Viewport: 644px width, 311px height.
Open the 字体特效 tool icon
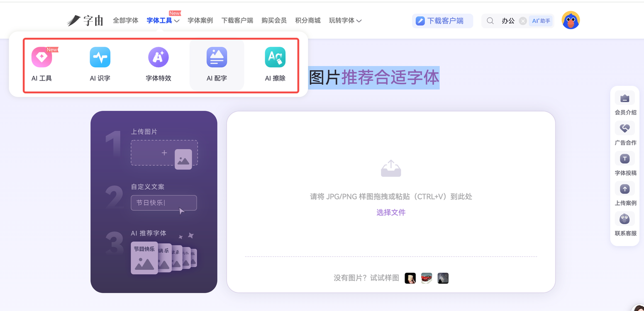(x=158, y=57)
